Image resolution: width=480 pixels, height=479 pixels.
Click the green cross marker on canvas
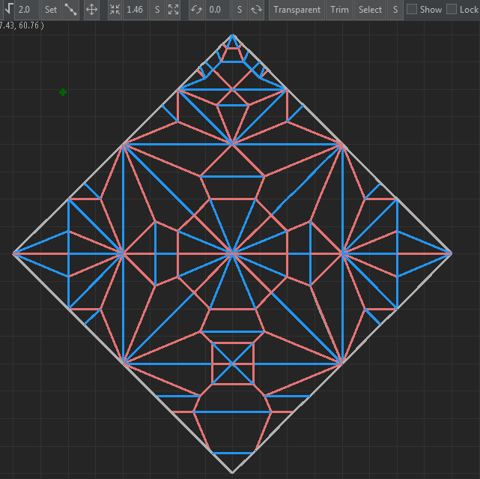pyautogui.click(x=63, y=92)
